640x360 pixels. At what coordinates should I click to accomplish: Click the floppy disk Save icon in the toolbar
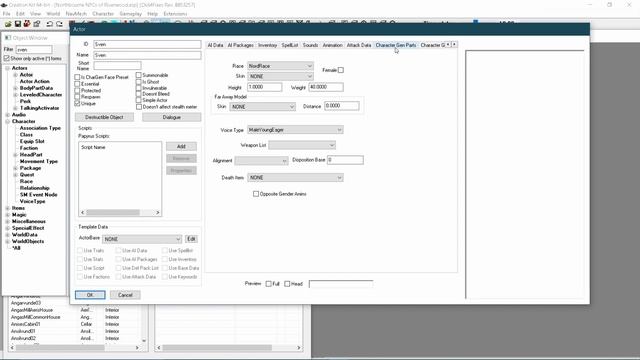point(18,24)
